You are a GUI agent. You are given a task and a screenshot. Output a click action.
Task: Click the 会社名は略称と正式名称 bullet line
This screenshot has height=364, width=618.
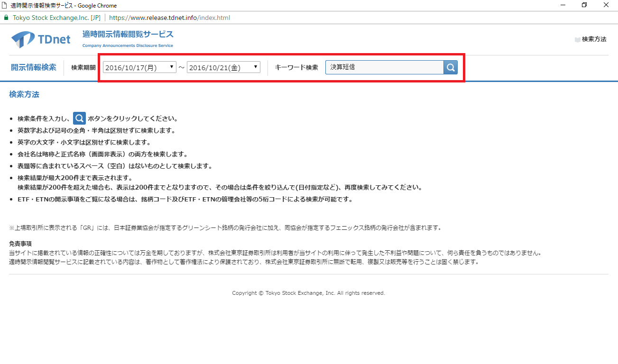pyautogui.click(x=103, y=154)
